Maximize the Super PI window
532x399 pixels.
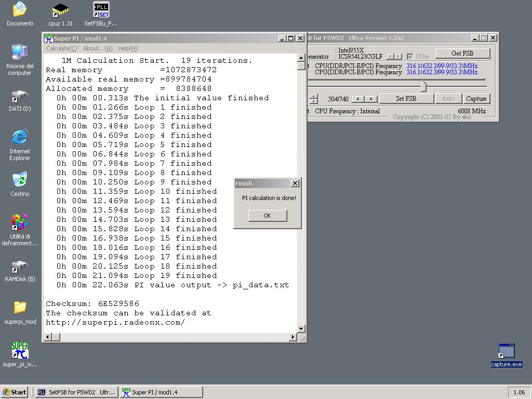pos(291,38)
